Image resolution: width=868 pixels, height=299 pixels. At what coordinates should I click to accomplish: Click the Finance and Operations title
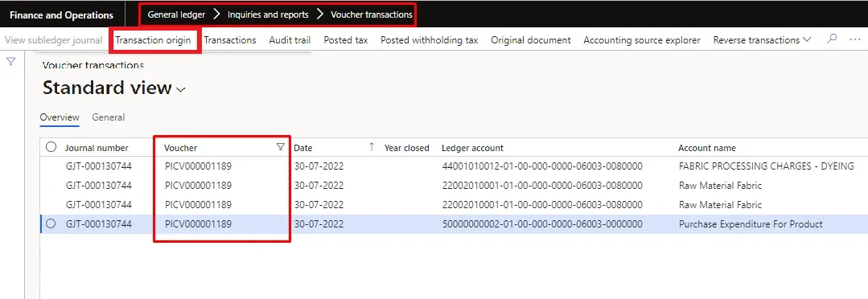coord(61,15)
